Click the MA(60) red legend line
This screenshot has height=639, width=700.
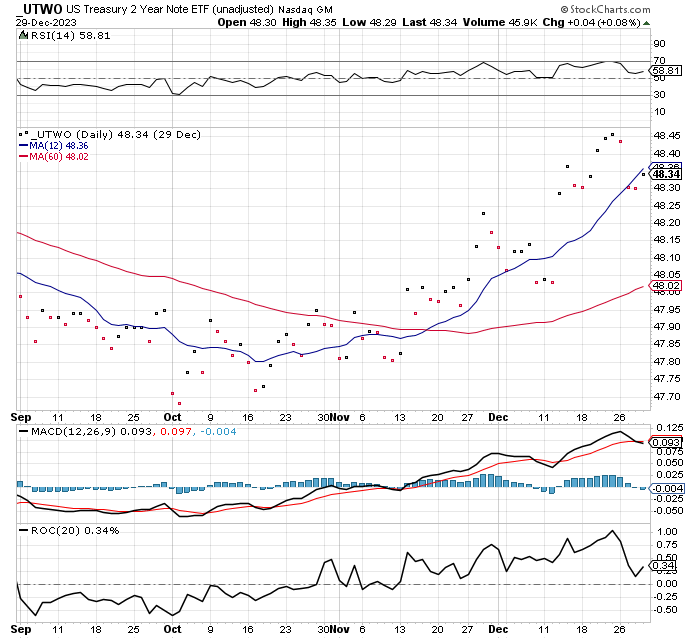(23, 157)
